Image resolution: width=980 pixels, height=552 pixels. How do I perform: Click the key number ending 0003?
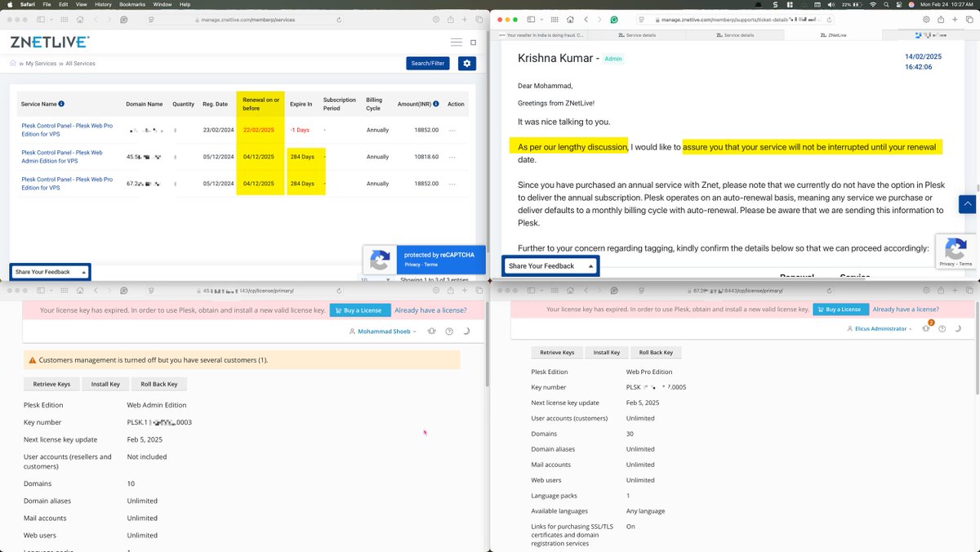[159, 422]
